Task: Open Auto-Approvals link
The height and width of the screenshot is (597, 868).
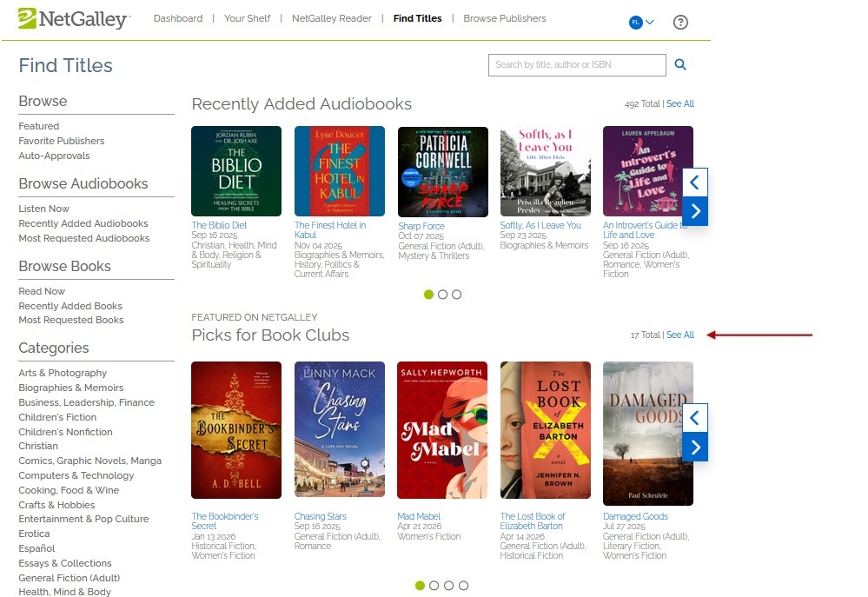Action: pos(54,156)
